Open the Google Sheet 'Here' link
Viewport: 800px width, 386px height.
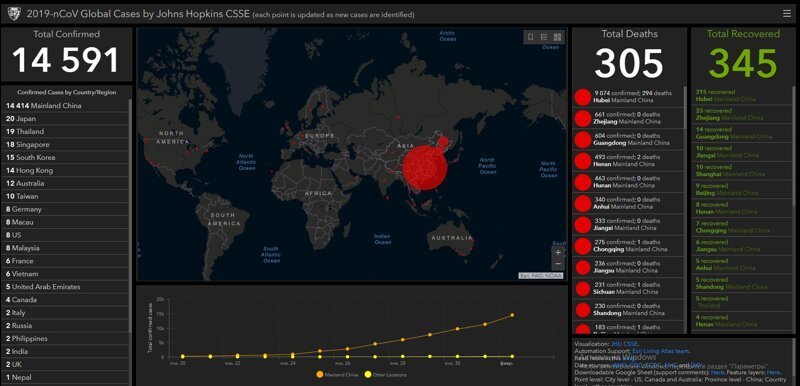tap(718, 373)
